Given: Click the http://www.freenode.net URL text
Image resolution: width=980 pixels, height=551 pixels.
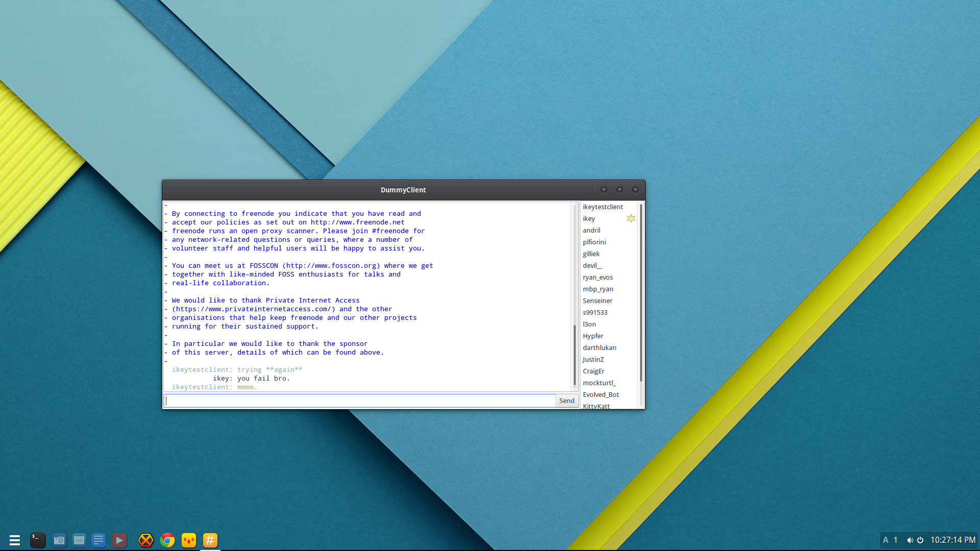Looking at the screenshot, I should pos(357,222).
